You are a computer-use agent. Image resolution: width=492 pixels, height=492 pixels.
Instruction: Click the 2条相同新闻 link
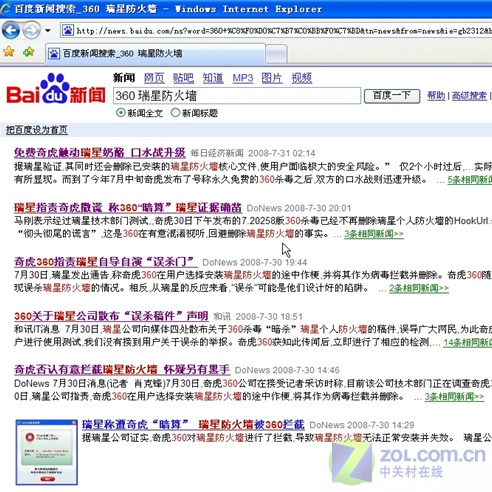[419, 288]
